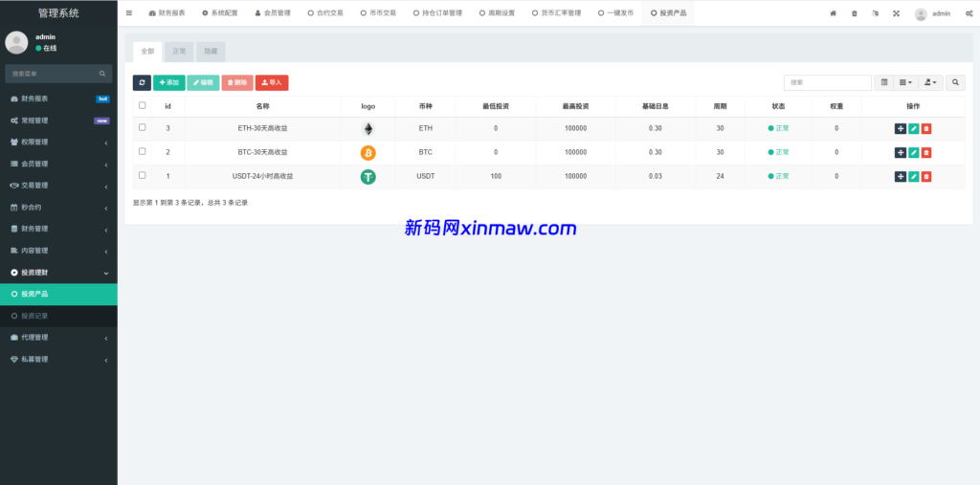Open the 货币汇率管理 top tab
This screenshot has height=485, width=980.
point(556,13)
